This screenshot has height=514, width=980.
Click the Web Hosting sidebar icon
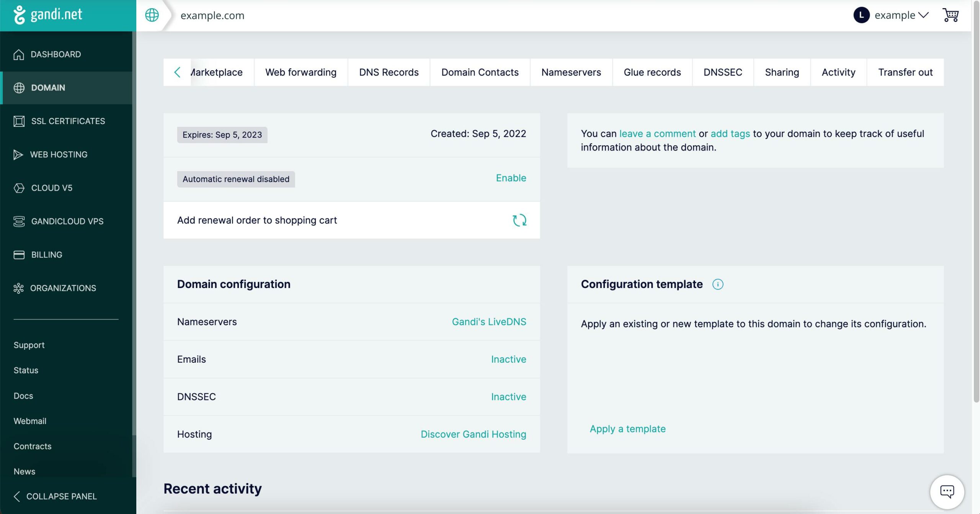point(18,154)
